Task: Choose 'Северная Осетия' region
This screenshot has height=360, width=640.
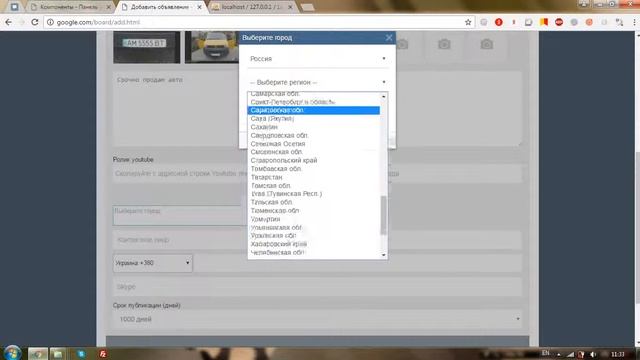Action: tap(313, 144)
